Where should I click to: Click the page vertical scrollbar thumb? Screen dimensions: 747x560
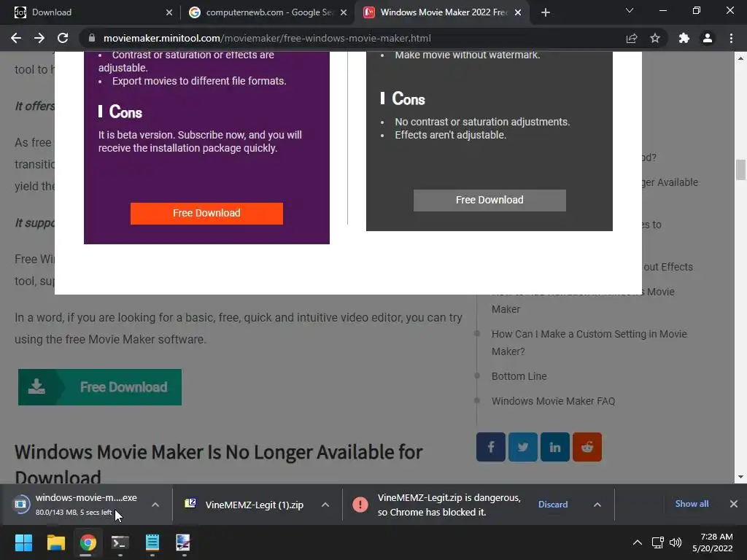[x=740, y=170]
